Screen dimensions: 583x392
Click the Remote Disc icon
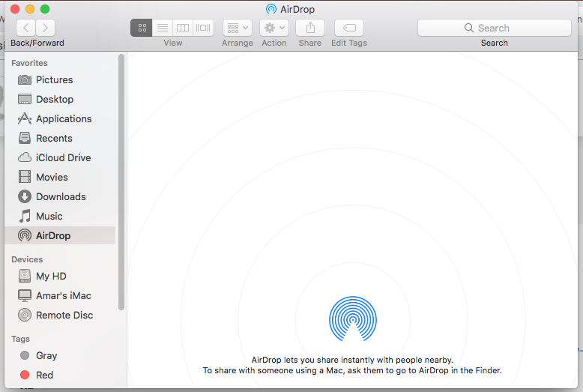tap(25, 315)
